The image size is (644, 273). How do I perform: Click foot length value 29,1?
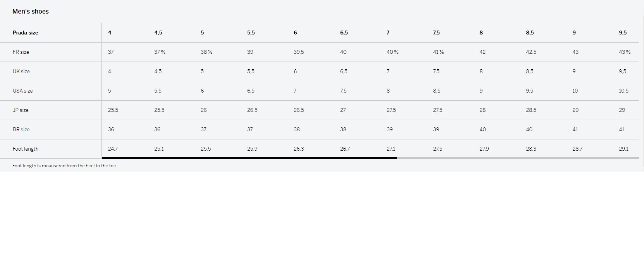coord(623,149)
